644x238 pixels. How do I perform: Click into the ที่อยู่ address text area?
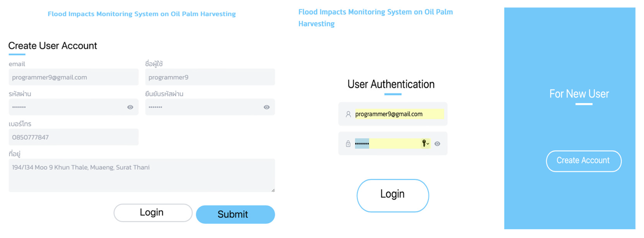[x=142, y=175]
